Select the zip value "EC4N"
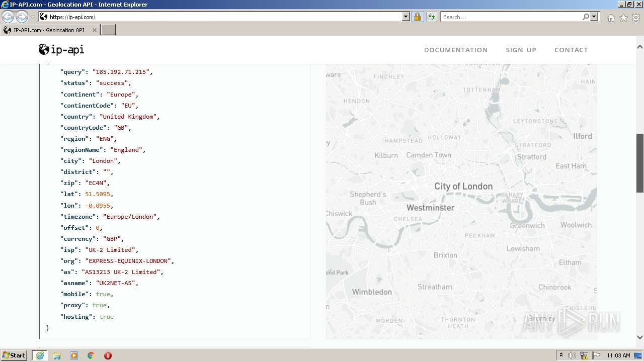 point(96,183)
